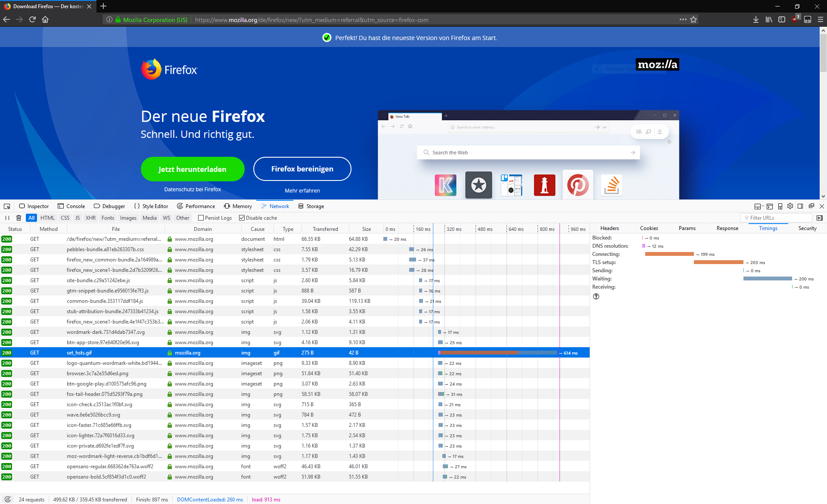The width and height of the screenshot is (827, 504).
Task: Open the DevTools settings gear
Action: click(790, 206)
